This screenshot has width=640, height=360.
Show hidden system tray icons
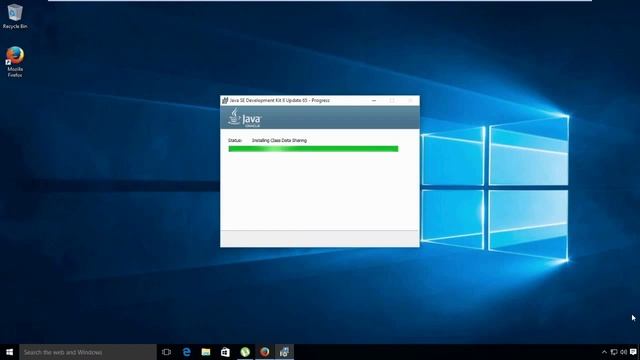click(x=604, y=352)
